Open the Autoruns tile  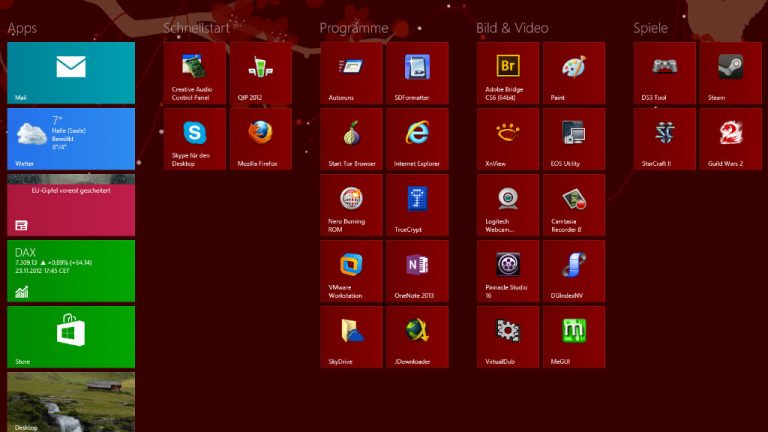point(351,73)
